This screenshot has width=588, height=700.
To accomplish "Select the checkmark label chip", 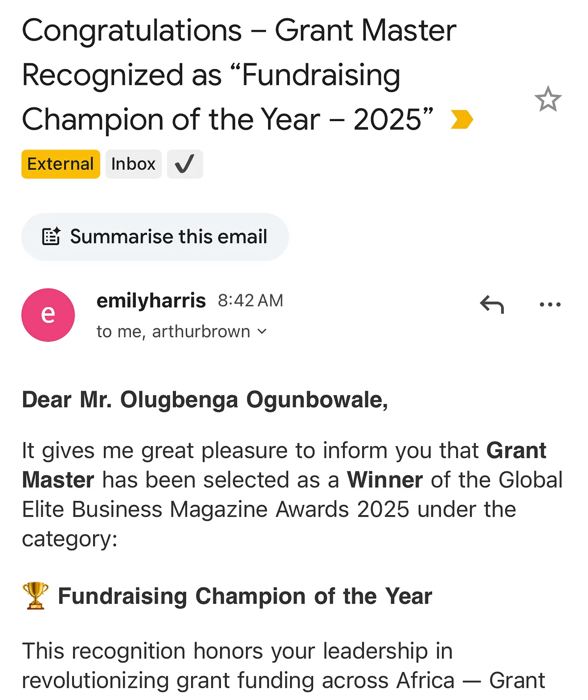I will pos(185,164).
